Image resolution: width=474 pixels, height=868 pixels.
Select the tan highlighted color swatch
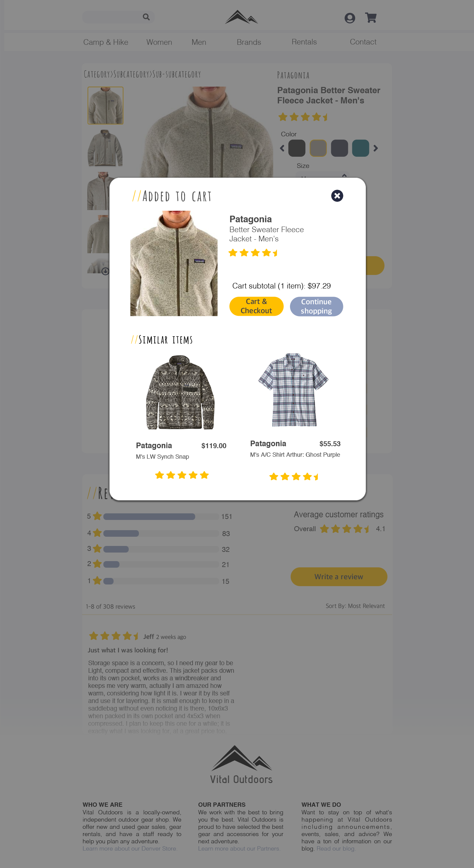(x=318, y=148)
